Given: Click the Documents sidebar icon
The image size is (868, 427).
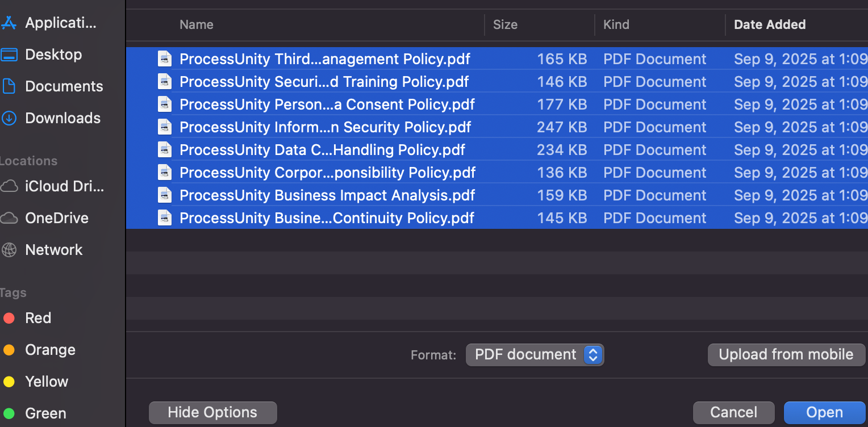Looking at the screenshot, I should 9,86.
